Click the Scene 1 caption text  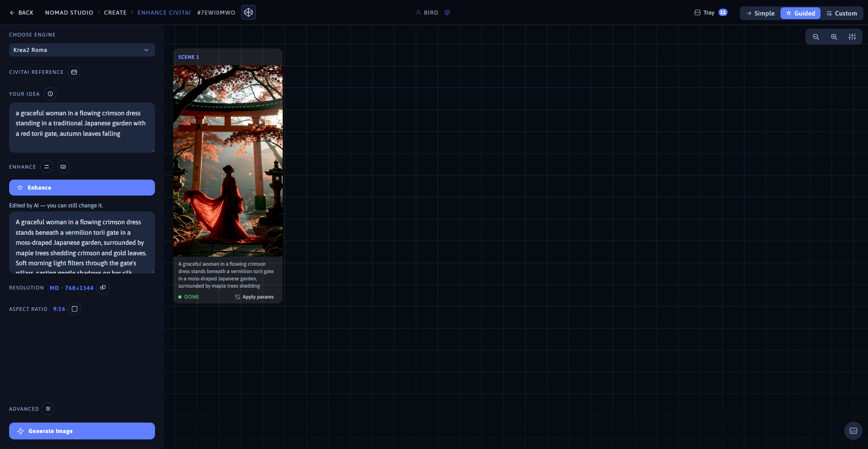[x=226, y=275]
